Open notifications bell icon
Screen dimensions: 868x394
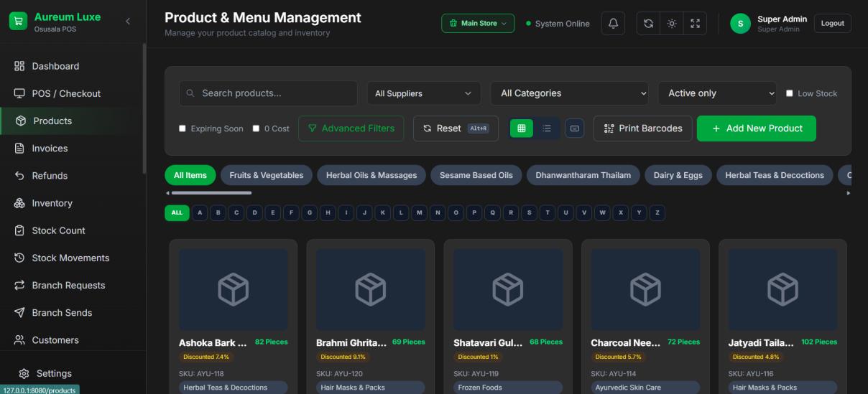tap(613, 23)
